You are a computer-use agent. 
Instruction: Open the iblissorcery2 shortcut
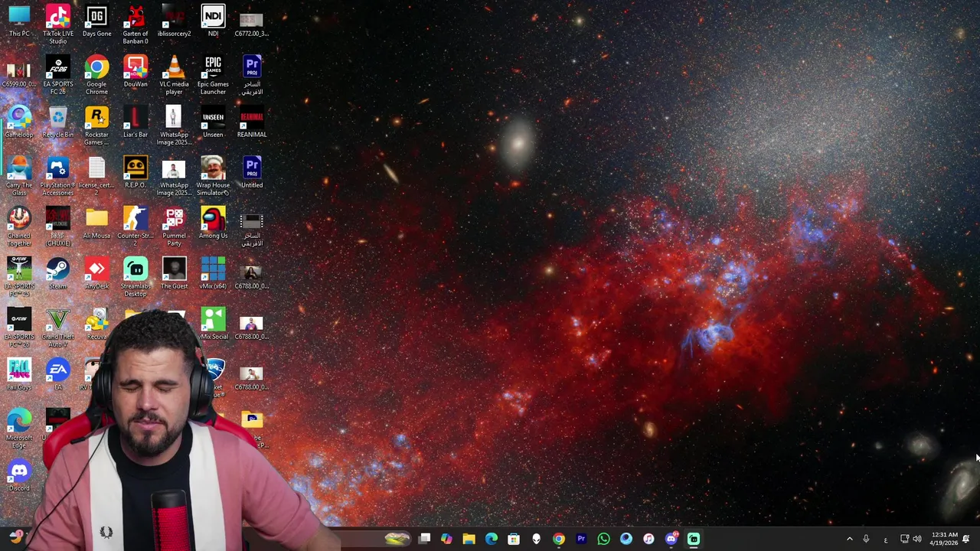tap(175, 21)
